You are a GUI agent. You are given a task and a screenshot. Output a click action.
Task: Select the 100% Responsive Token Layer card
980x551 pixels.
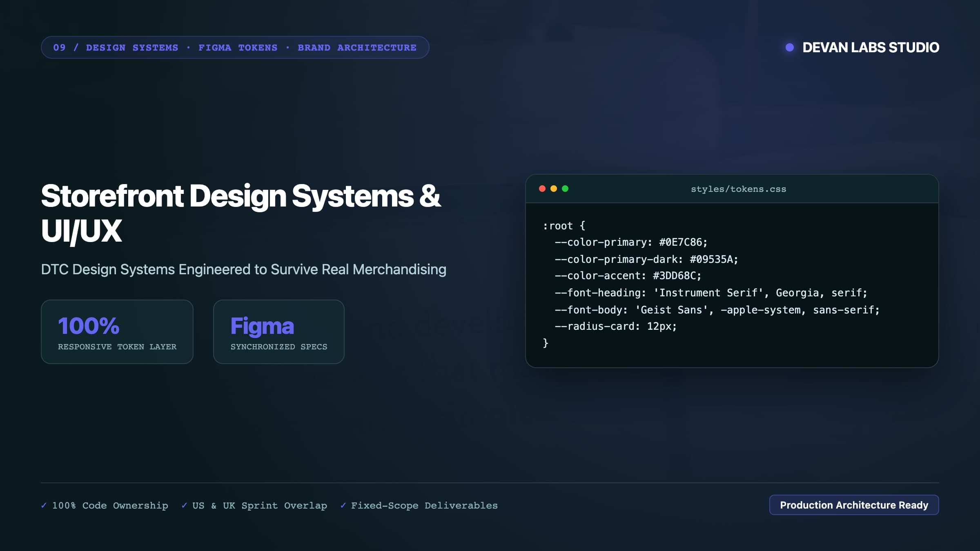117,332
